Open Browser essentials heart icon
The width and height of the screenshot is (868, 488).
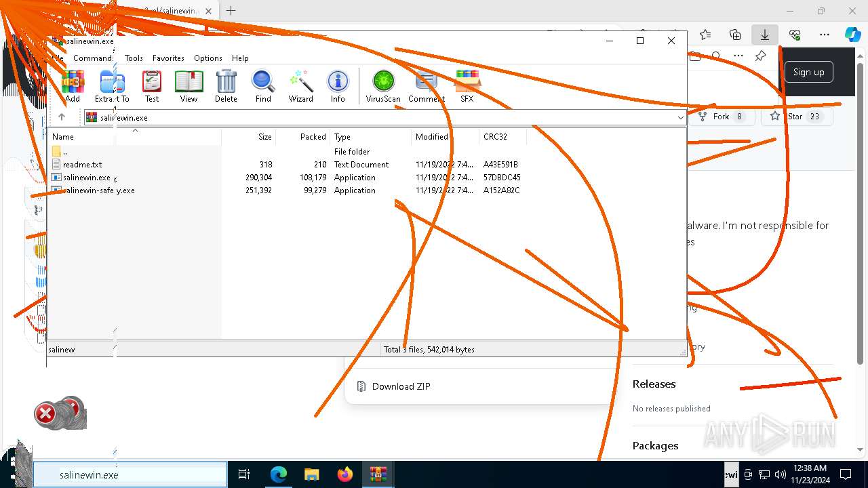(795, 35)
